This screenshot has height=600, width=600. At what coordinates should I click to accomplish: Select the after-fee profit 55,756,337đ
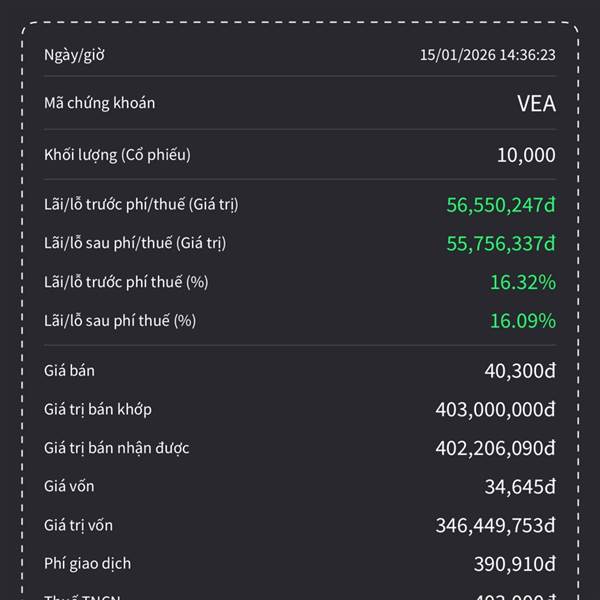pyautogui.click(x=501, y=243)
